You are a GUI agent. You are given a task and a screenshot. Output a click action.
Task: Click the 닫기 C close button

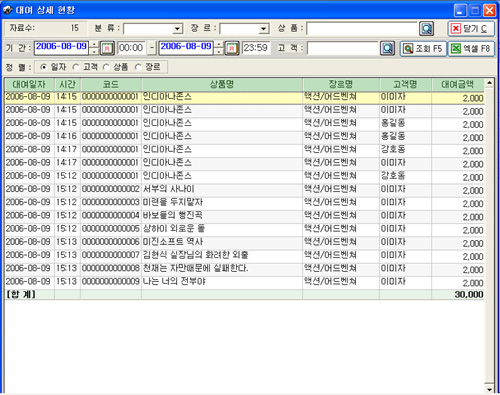pyautogui.click(x=471, y=29)
